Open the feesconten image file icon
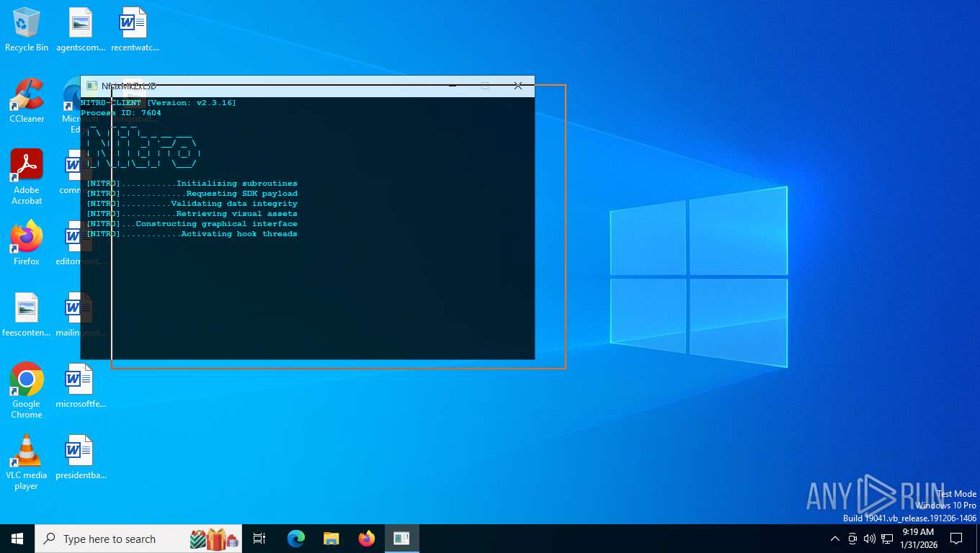980x553 pixels. click(x=27, y=315)
